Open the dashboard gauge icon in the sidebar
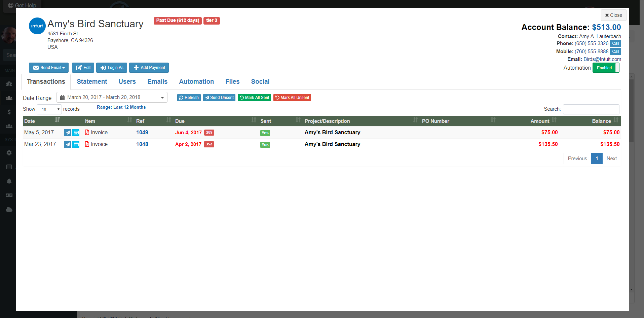The width and height of the screenshot is (644, 318). [9, 84]
